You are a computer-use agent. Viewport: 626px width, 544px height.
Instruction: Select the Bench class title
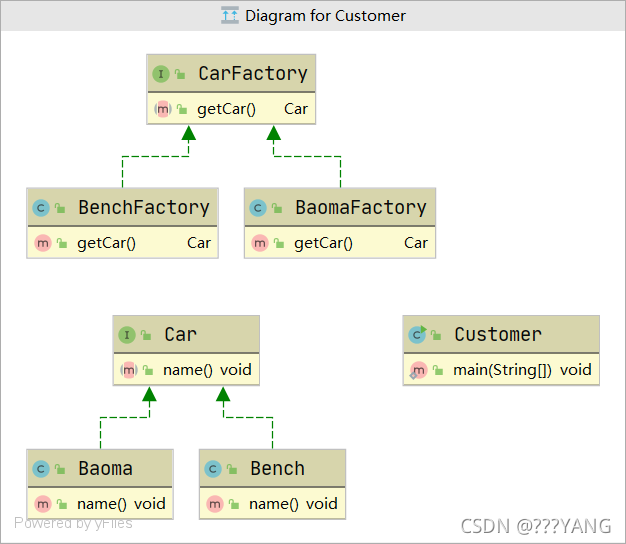point(277,469)
